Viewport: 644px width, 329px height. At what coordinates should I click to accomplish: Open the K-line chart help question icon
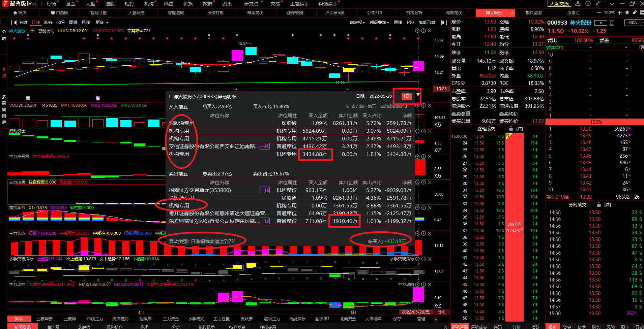[x=423, y=31]
